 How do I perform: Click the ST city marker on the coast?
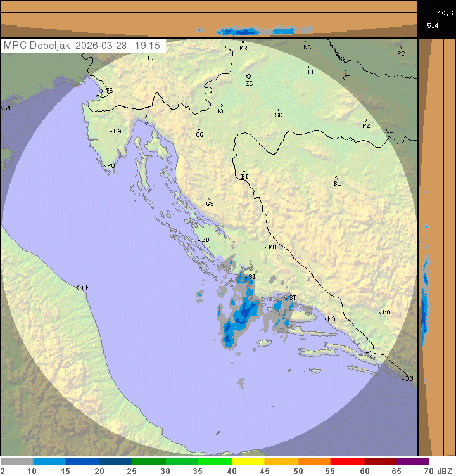pos(286,298)
